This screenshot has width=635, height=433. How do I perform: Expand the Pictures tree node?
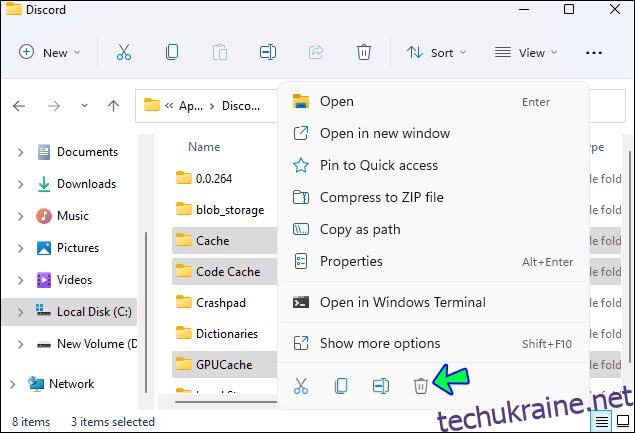tap(20, 248)
